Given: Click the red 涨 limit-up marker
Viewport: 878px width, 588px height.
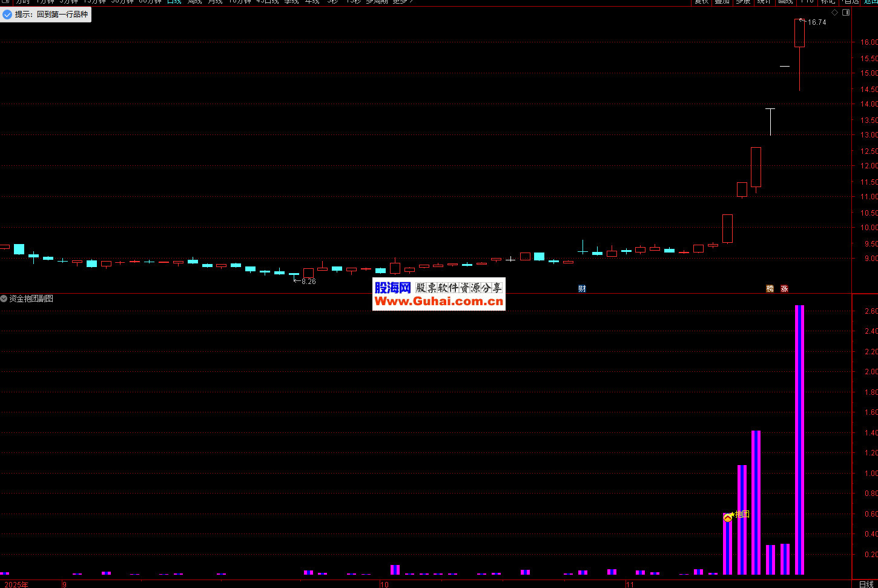Looking at the screenshot, I should point(784,289).
